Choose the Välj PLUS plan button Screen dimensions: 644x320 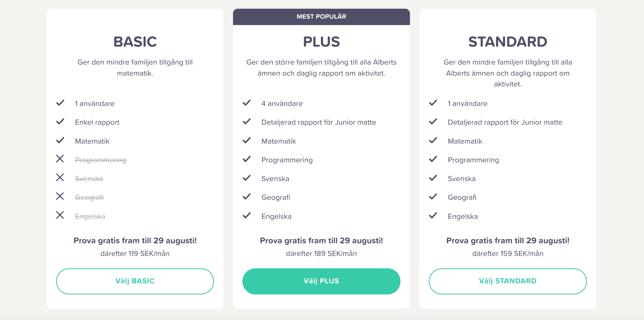tap(321, 281)
